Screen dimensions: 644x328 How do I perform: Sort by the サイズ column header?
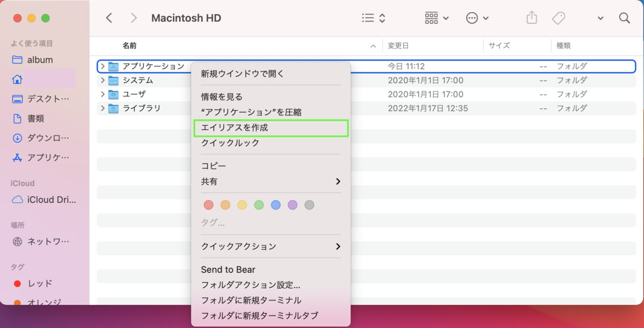pos(499,46)
